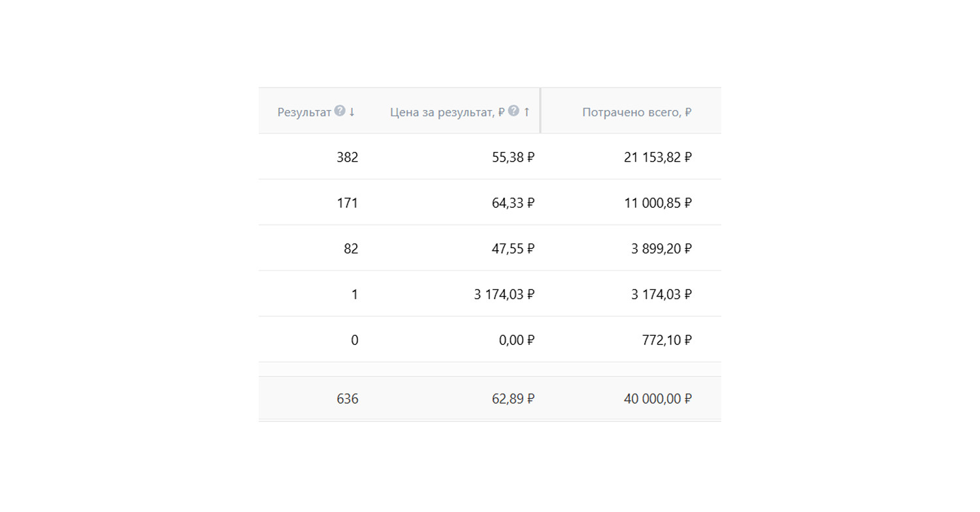Click the 55,38 ₽ price cell

[513, 157]
